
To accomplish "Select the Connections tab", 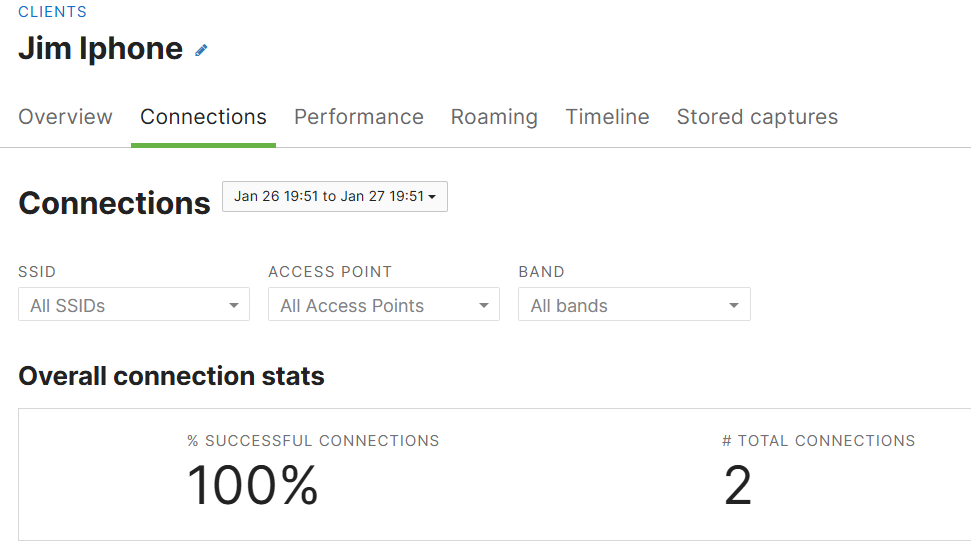I will click(203, 117).
